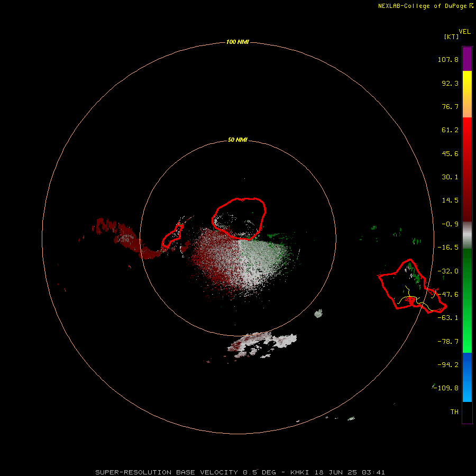The width and height of the screenshot is (476, 476).
Task: Click the purple segment of the color bar
Action: tap(467, 59)
